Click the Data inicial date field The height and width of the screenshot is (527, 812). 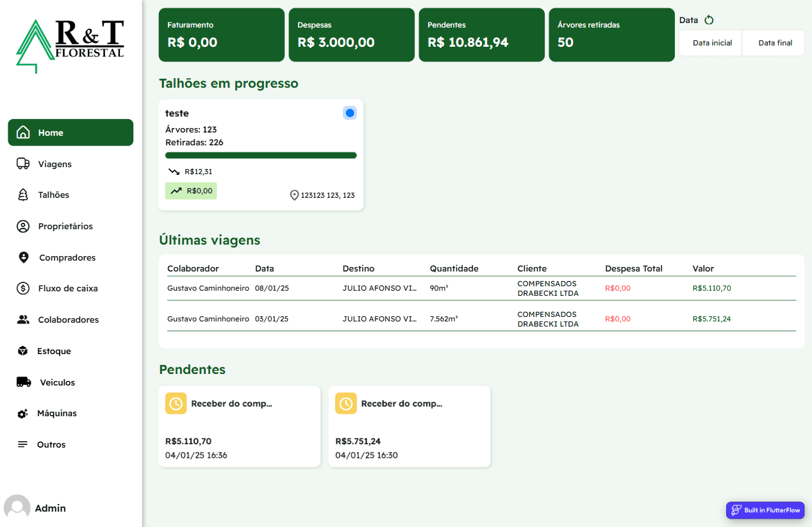coord(712,43)
